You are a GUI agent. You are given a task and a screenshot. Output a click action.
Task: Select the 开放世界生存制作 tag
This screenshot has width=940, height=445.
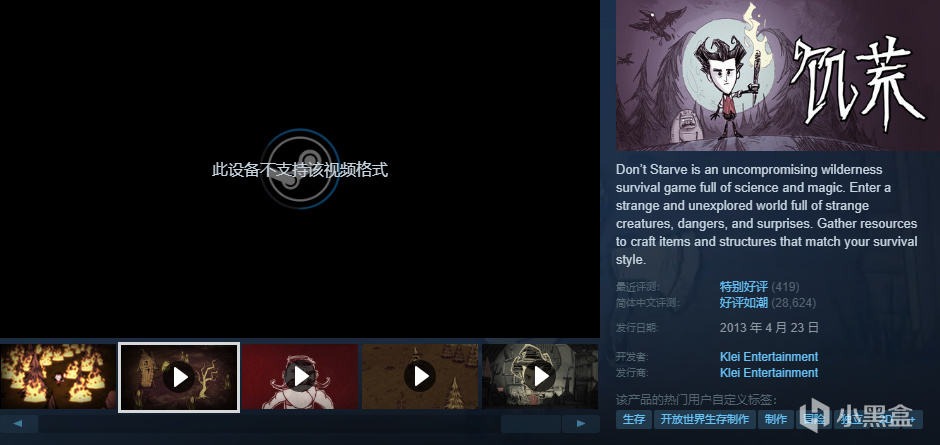point(705,419)
